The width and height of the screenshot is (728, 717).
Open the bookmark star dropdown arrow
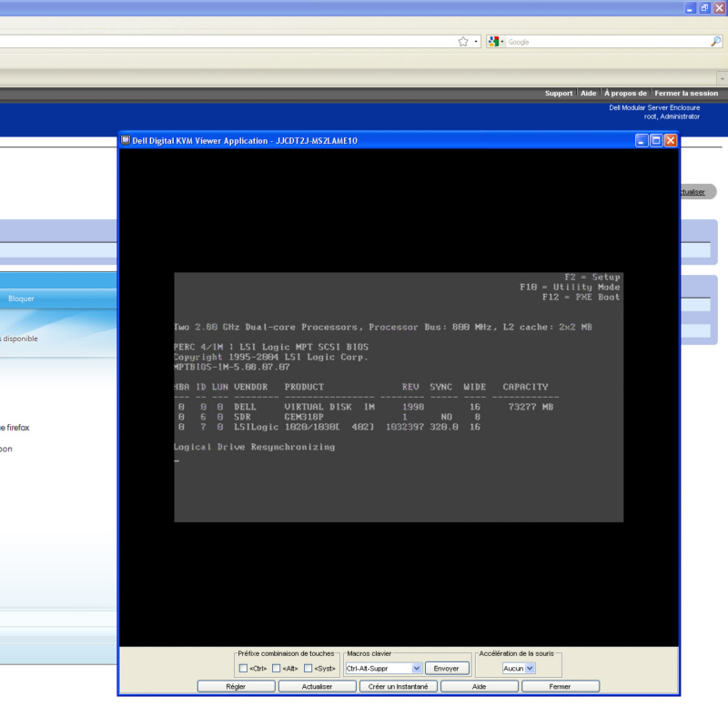(476, 42)
